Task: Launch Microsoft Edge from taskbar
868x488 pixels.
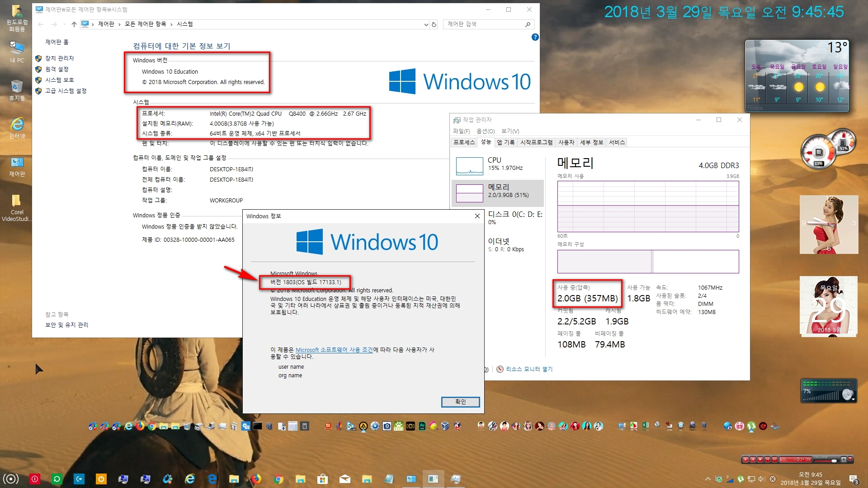Action: click(212, 479)
